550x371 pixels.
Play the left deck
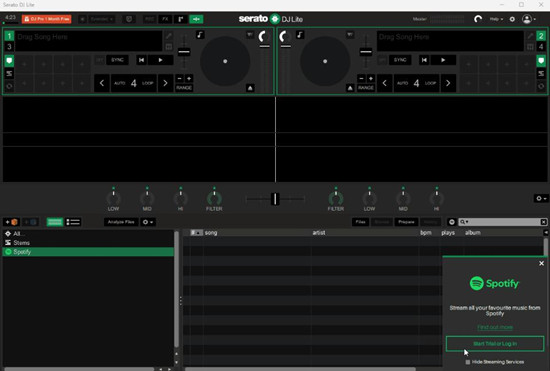point(160,60)
